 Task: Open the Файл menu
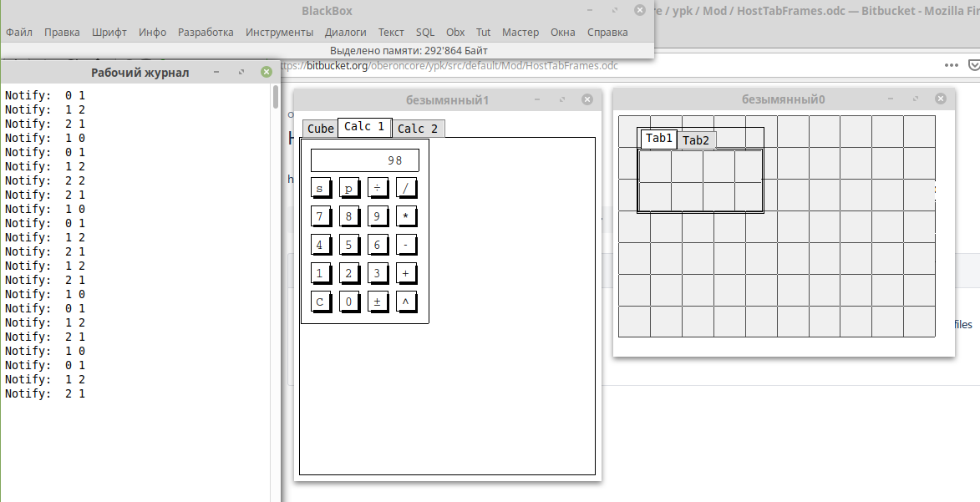pos(19,33)
